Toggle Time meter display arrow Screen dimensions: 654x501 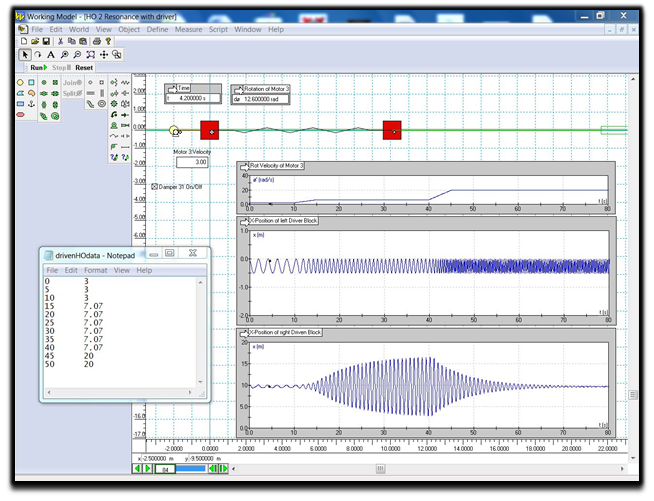point(172,88)
